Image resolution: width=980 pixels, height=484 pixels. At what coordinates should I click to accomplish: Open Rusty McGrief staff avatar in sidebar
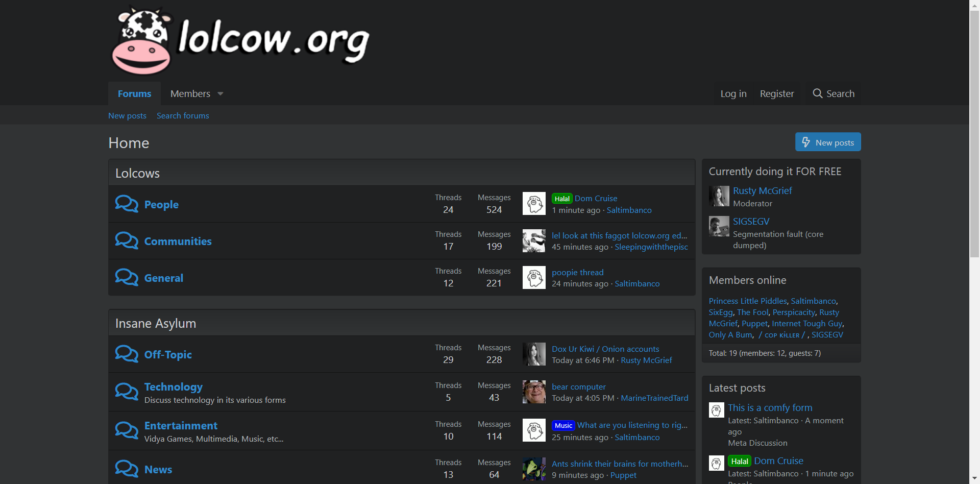click(719, 196)
